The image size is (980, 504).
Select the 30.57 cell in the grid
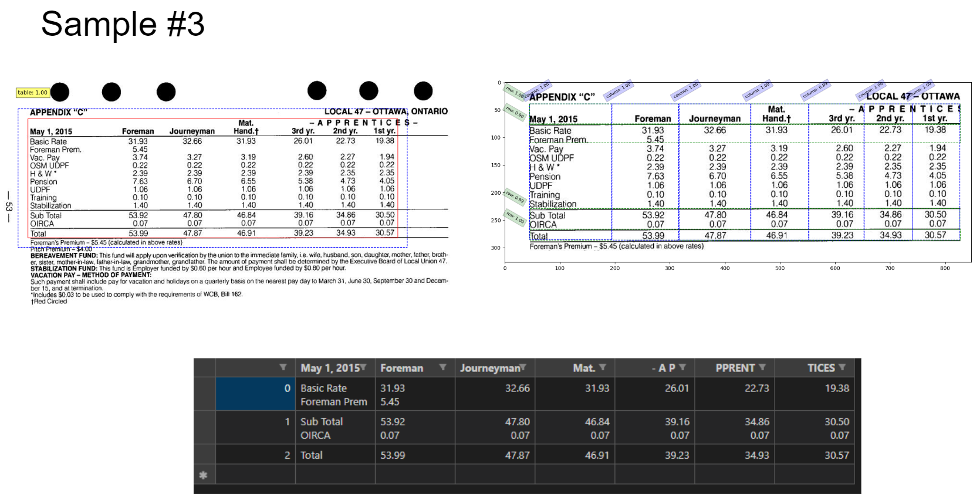coord(815,455)
